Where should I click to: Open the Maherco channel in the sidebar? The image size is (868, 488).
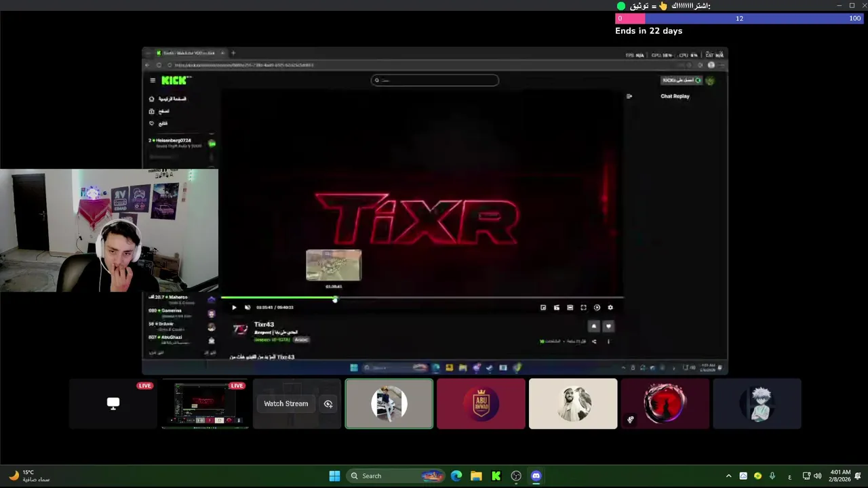point(181,300)
